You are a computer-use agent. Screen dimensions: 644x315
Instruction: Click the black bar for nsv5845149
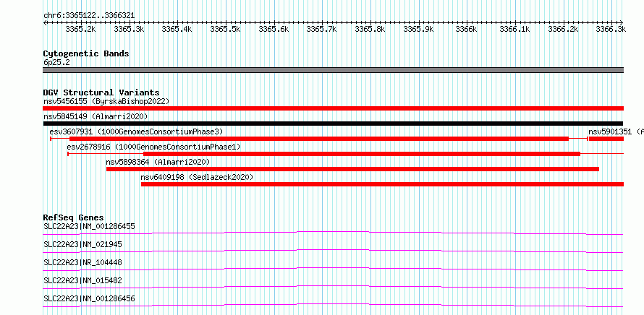point(333,124)
